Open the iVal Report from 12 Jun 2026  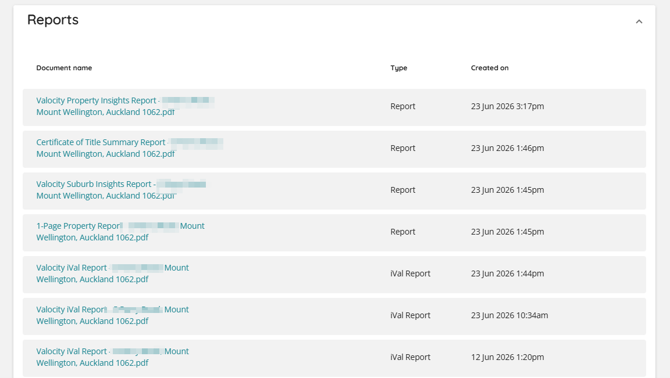[x=112, y=357]
